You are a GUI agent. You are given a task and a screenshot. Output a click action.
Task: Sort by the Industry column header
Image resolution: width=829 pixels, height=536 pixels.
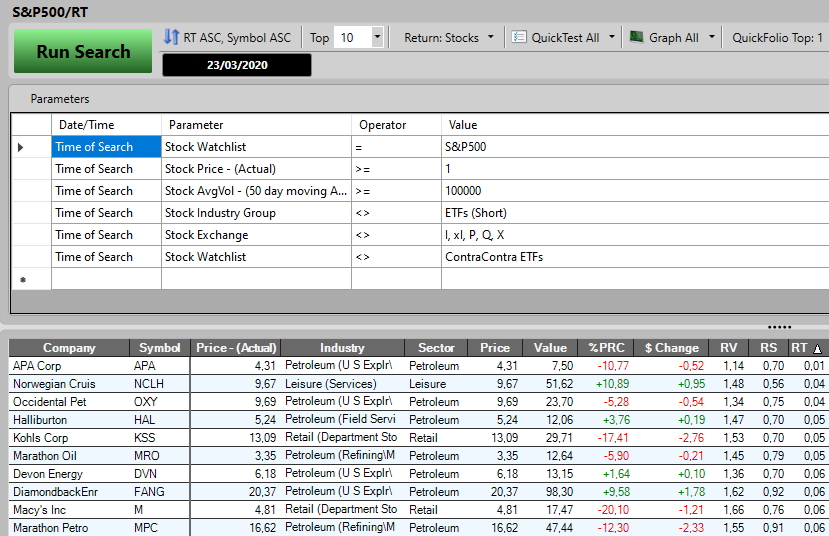click(342, 348)
